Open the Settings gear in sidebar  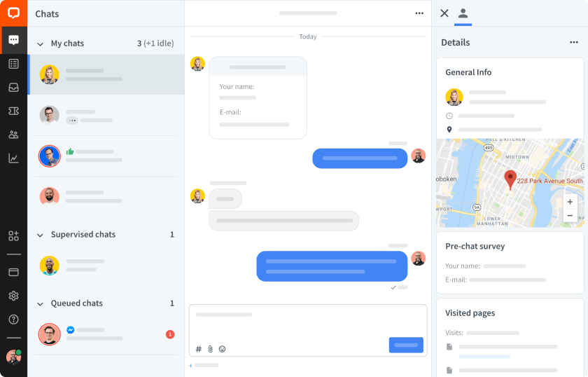(x=13, y=296)
